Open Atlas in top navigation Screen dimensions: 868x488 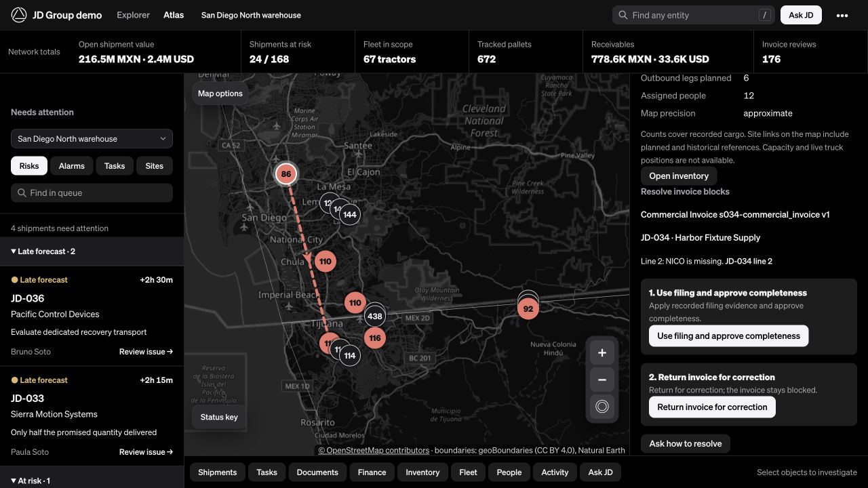coord(174,15)
